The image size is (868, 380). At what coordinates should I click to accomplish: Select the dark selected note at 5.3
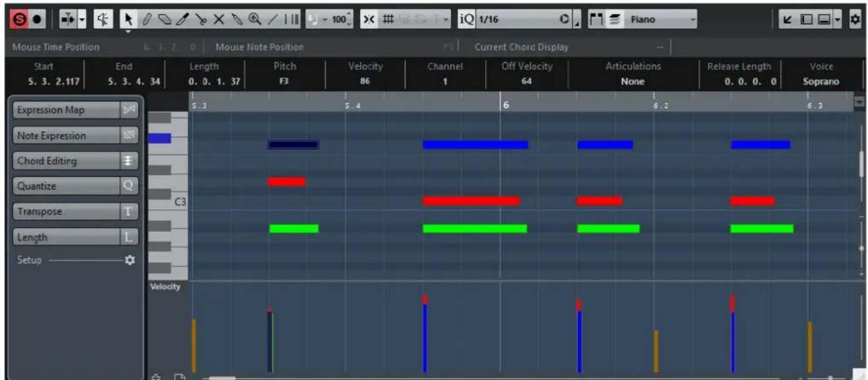[x=293, y=144]
